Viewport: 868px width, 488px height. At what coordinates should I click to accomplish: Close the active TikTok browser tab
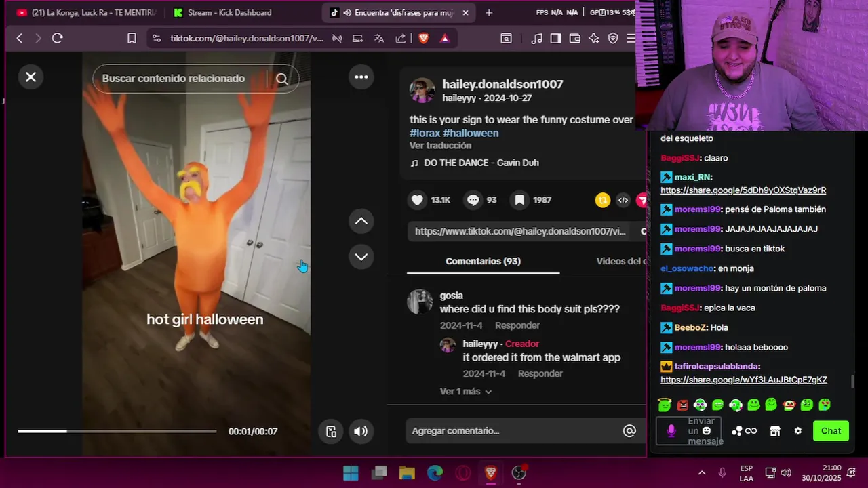(x=465, y=13)
